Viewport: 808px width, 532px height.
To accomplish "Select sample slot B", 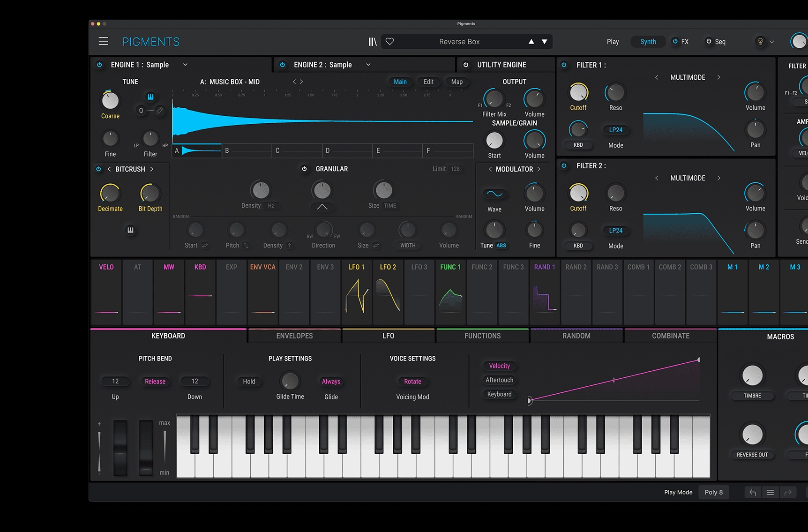I will pyautogui.click(x=247, y=150).
